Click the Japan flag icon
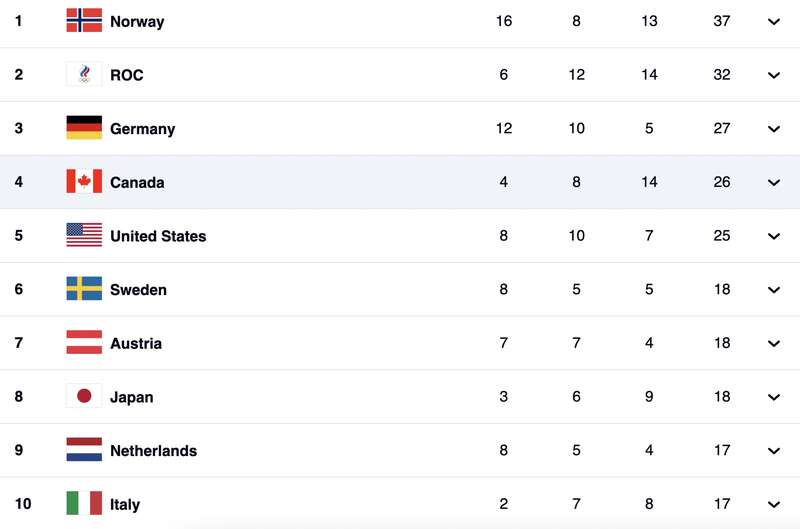Screen dimensions: 800x529 click(84, 396)
